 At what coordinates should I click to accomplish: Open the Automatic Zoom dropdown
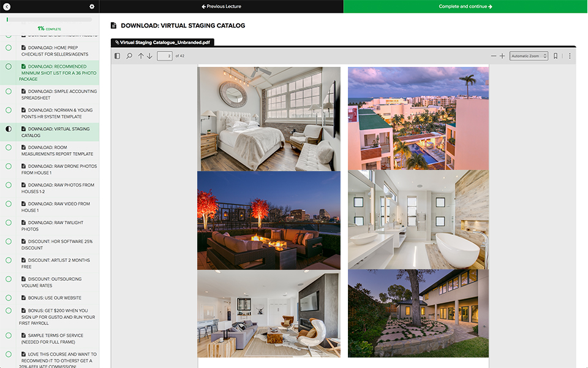pos(529,56)
